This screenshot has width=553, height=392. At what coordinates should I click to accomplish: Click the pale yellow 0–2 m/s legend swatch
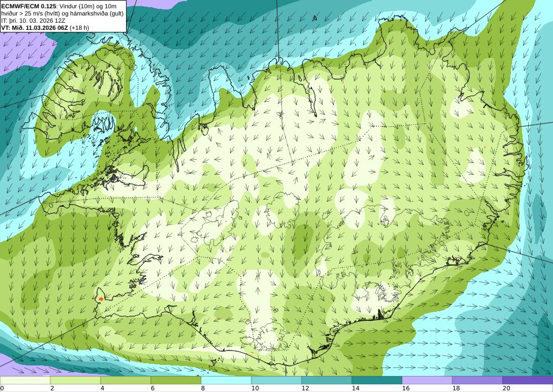25,380
